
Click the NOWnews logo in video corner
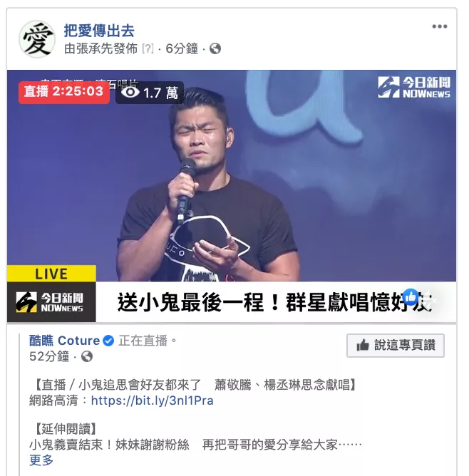(x=413, y=87)
